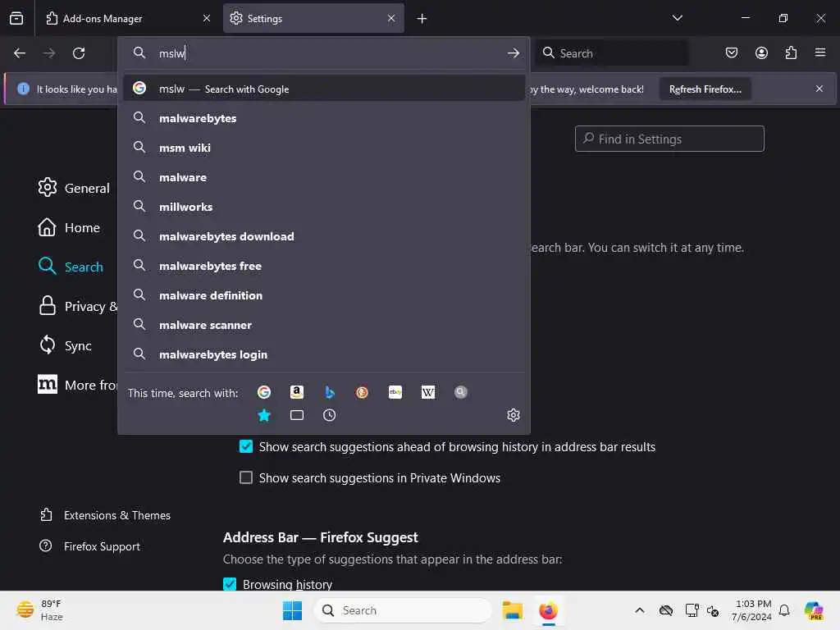This screenshot has width=840, height=630.
Task: Close the Add-ons Manager tab
Action: (206, 18)
